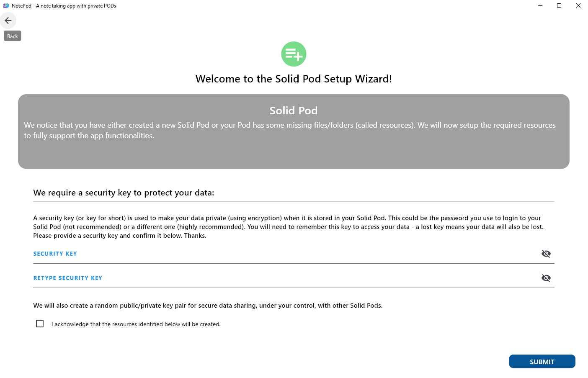
Task: Click the security key explanation paragraph
Action: pos(288,227)
